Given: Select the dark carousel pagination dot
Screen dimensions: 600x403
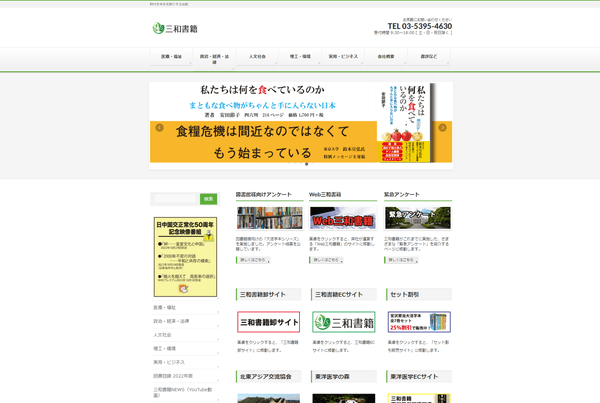Looking at the screenshot, I should tap(307, 164).
